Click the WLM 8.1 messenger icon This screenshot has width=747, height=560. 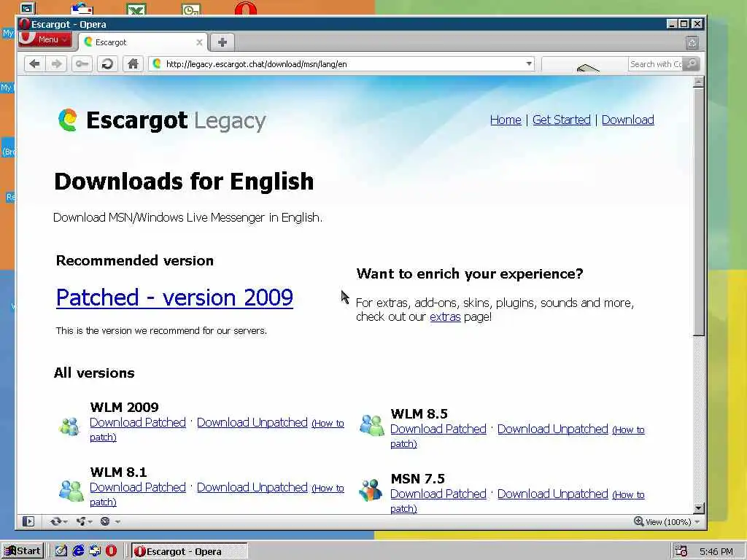[71, 491]
